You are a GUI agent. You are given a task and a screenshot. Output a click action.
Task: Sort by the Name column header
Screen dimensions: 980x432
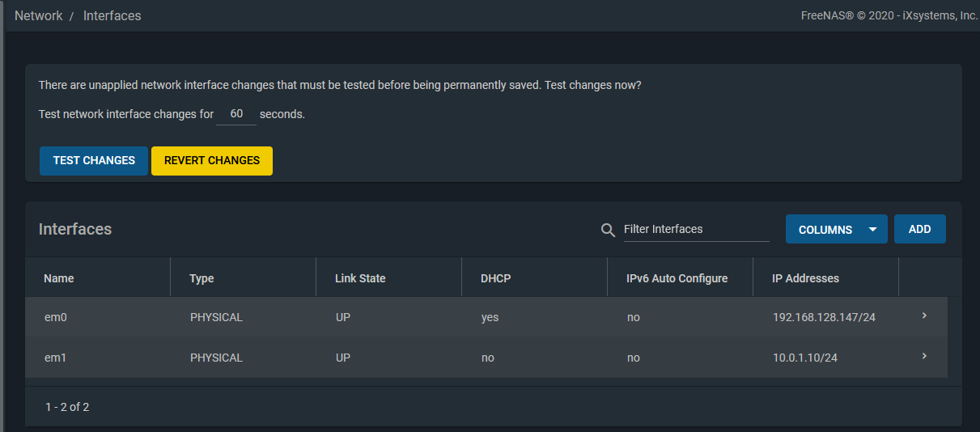[59, 278]
